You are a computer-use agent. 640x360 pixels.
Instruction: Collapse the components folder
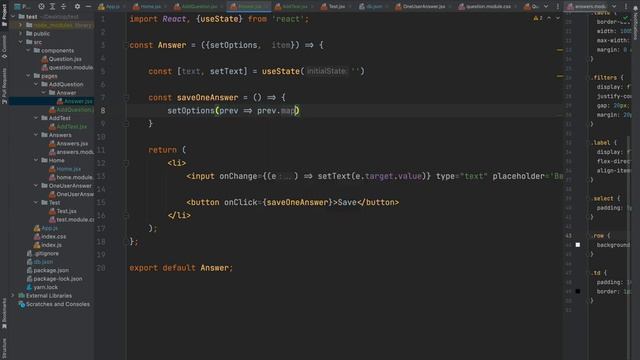pyautogui.click(x=28, y=51)
